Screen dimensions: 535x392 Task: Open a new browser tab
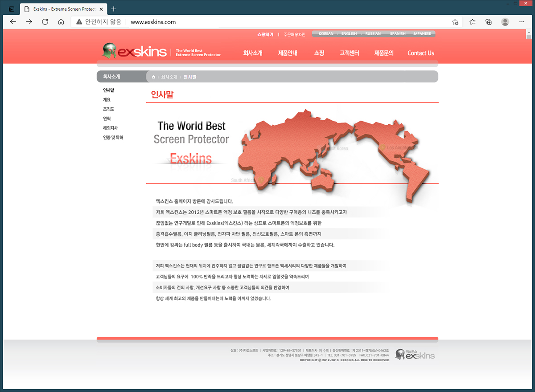coord(114,9)
